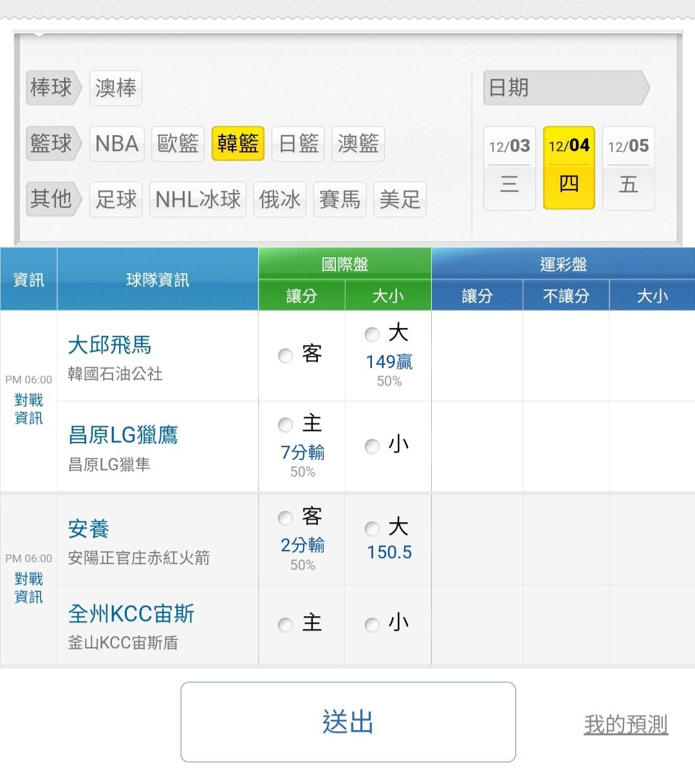Select 小 under for 昌原LG獵鷹 game
The height and width of the screenshot is (784, 695).
(372, 446)
